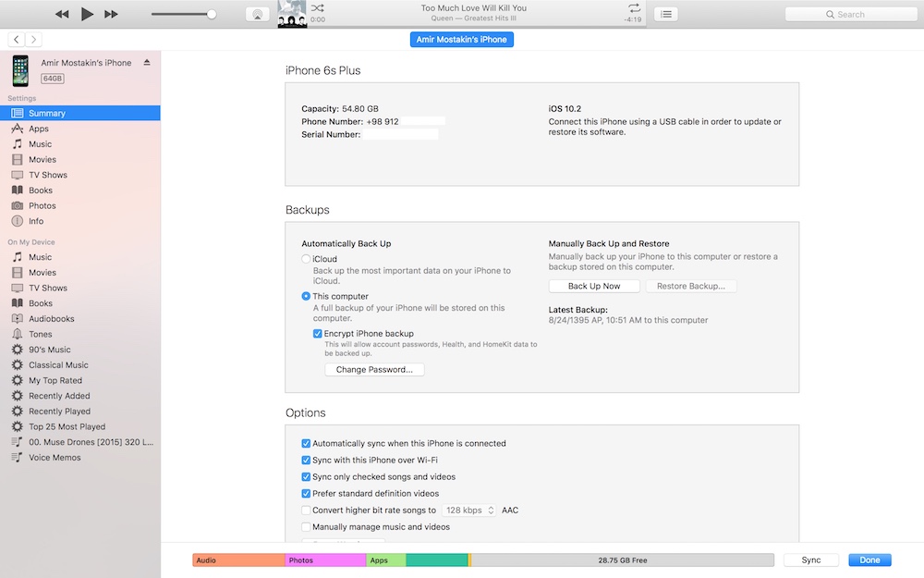Click the 28.75 GB Free storage segment
The width and height of the screenshot is (924, 578).
[x=622, y=560]
